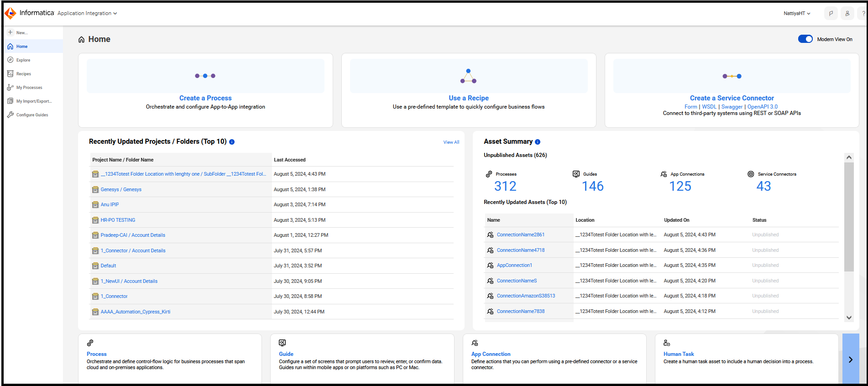Choose the Form connector option
The height and width of the screenshot is (386, 868).
tap(691, 107)
